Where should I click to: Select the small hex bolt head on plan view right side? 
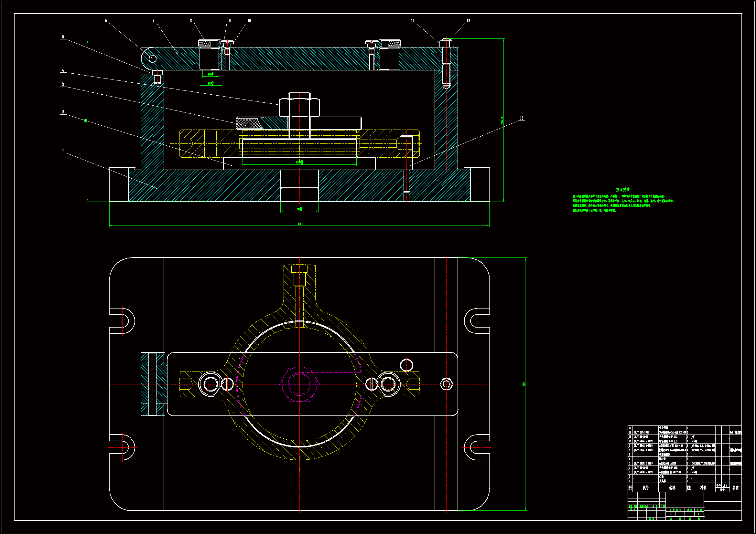(447, 384)
